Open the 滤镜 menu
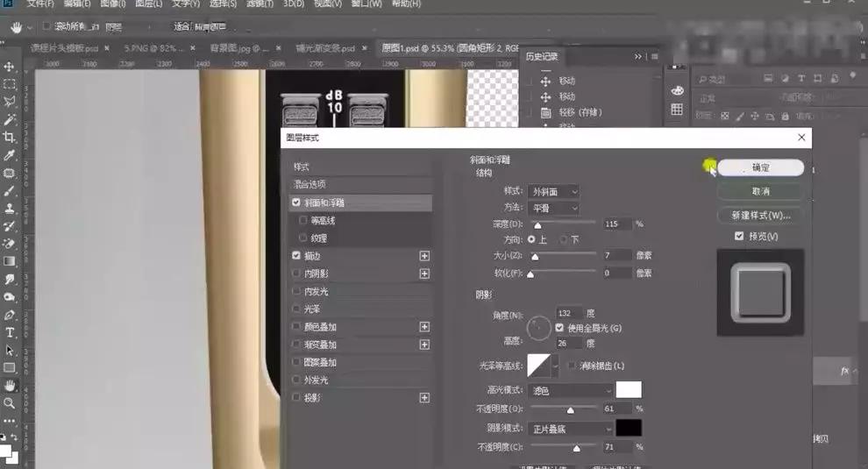This screenshot has width=868, height=469. point(260,4)
